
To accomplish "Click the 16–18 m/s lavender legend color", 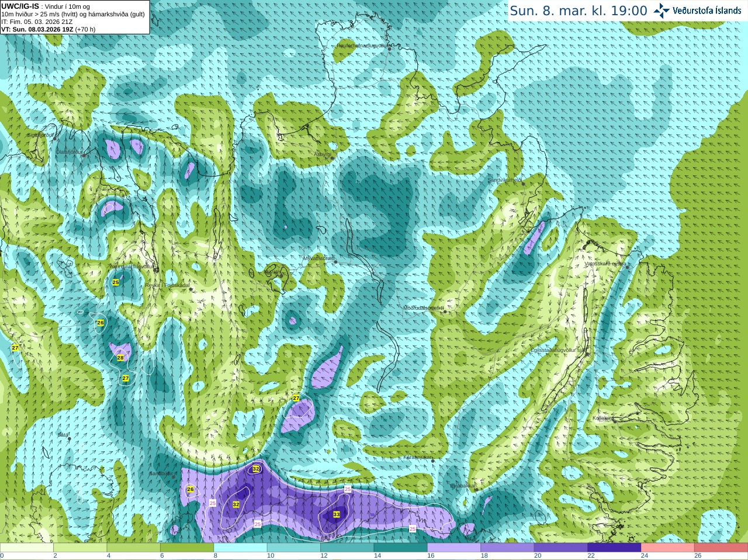I will point(454,548).
